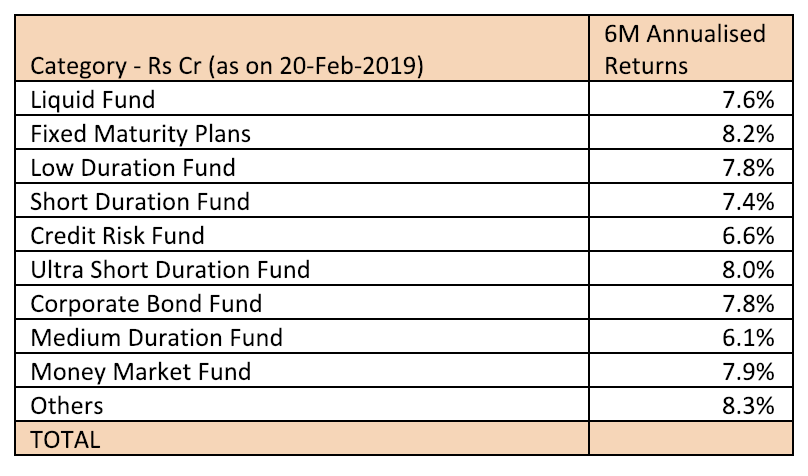
Task: Select the Fixed Maturity Plans cell
Action: point(140,133)
